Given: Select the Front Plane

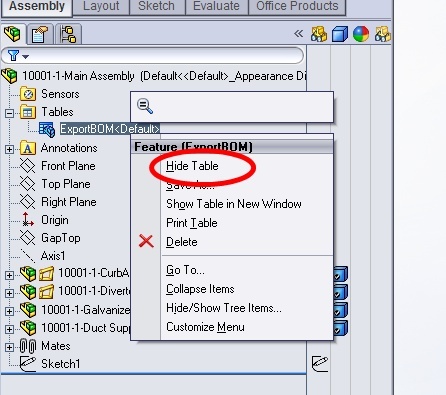Looking at the screenshot, I should click(x=68, y=166).
